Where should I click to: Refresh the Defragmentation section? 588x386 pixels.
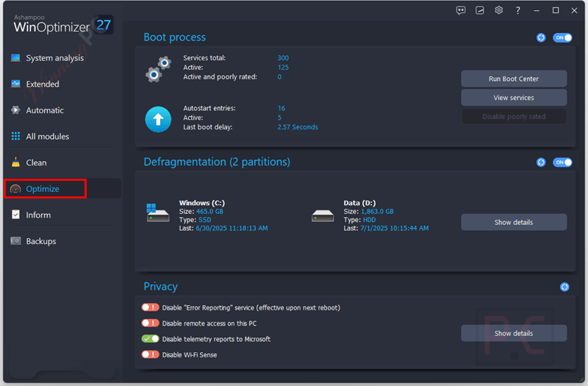click(x=541, y=162)
